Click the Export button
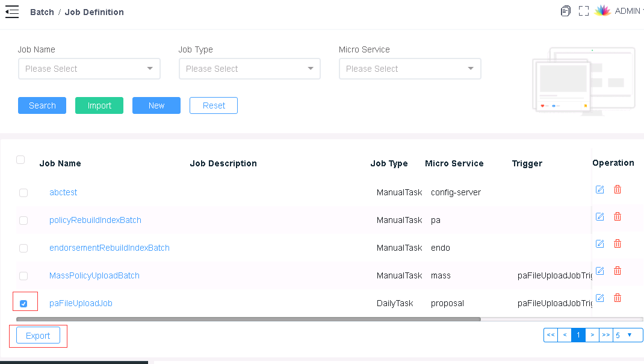Screen dimensions: 644x364 pos(37,335)
